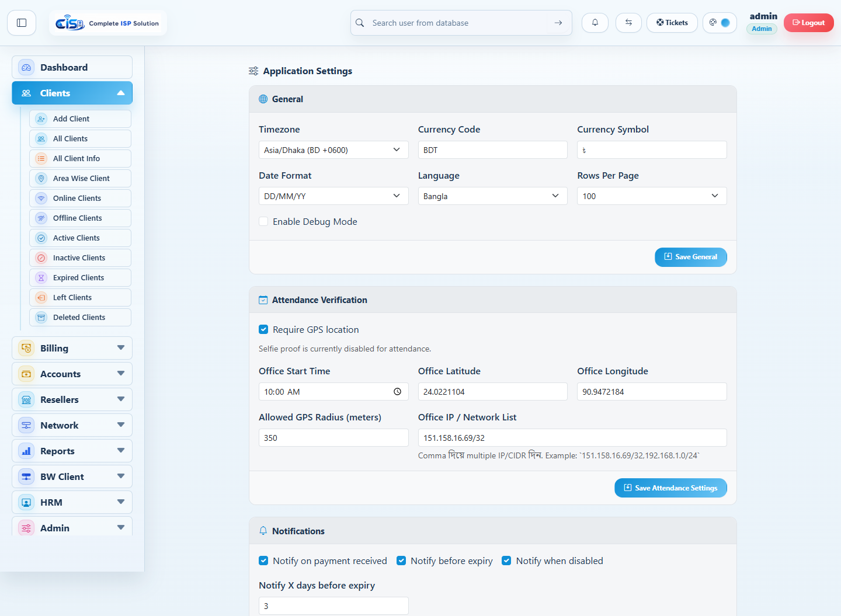Submit search using the arrow icon
Image resolution: width=841 pixels, height=616 pixels.
pos(558,23)
